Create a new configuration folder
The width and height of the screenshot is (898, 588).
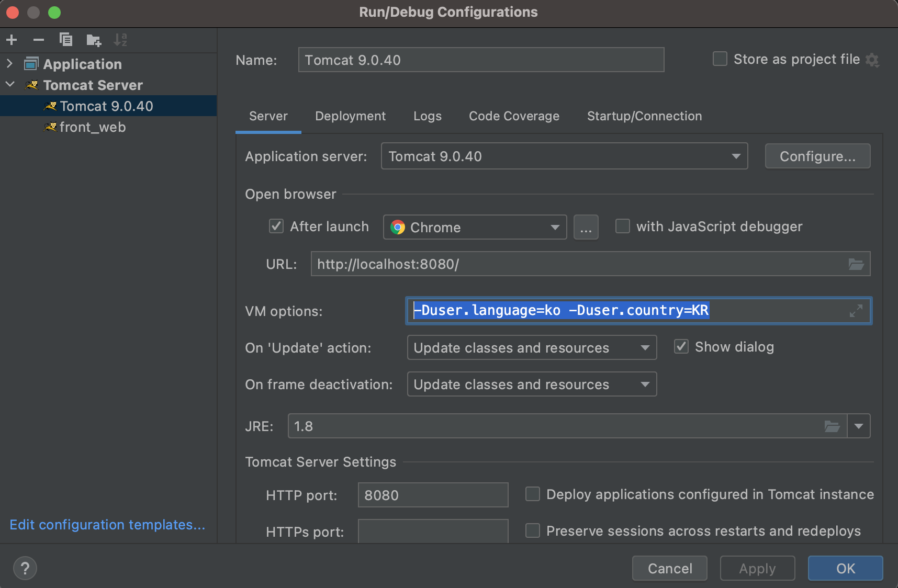tap(94, 40)
